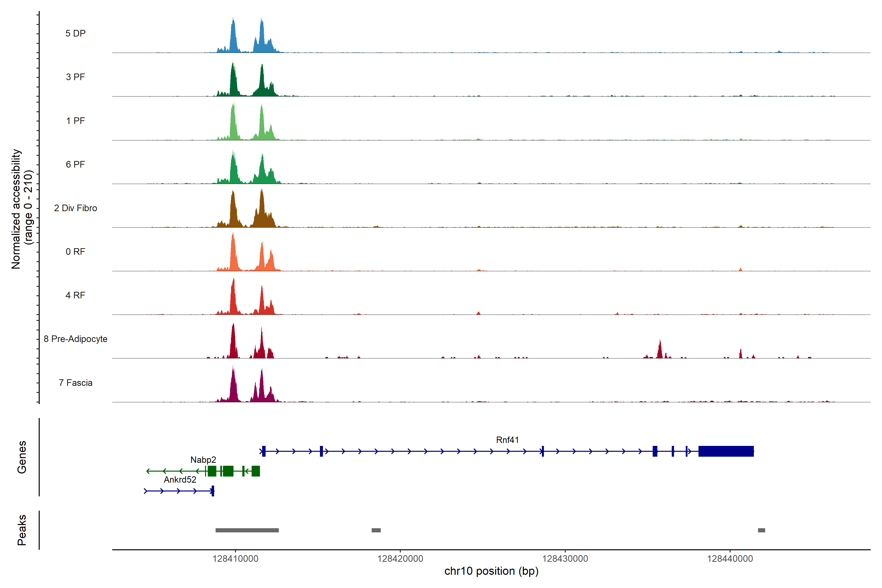The width and height of the screenshot is (882, 588).
Task: Click the Rnf41 gene name label
Action: coord(507,440)
